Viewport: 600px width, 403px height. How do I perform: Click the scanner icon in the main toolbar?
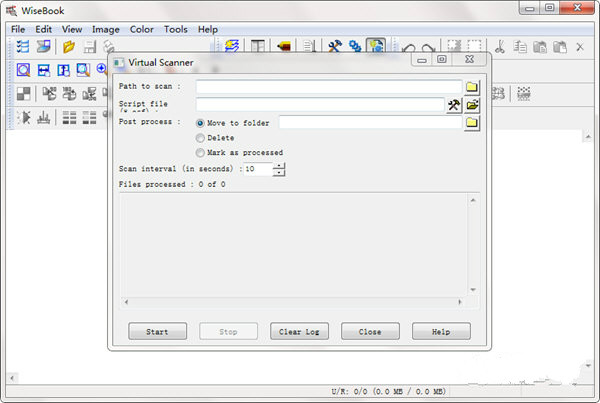pos(43,47)
